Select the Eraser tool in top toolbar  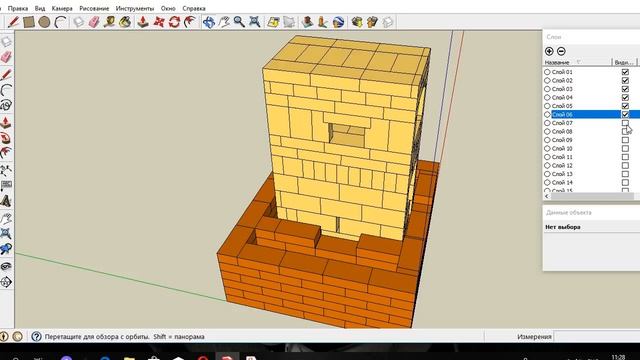94,22
